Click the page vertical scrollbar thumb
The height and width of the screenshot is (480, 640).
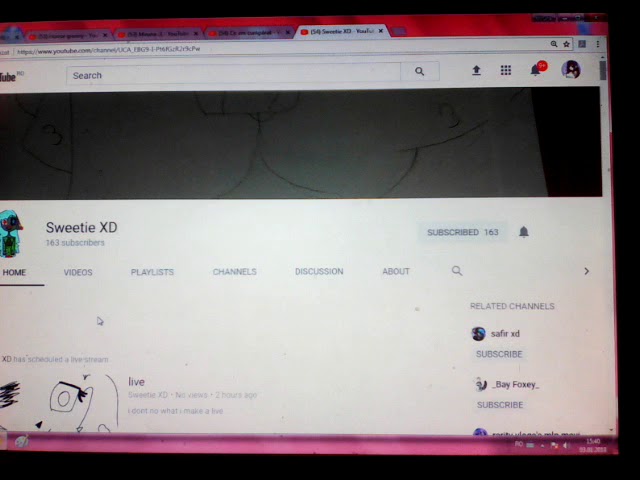click(x=603, y=71)
